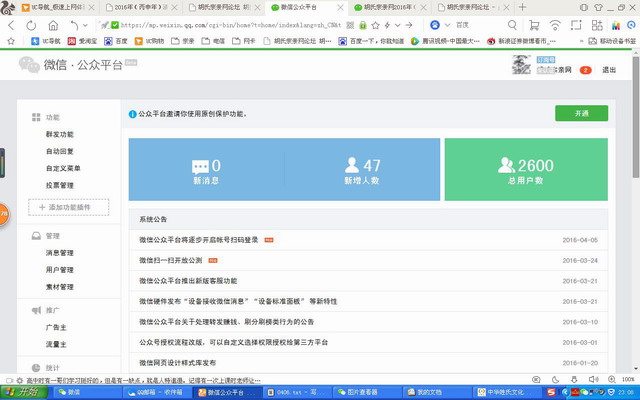This screenshot has width=640, height=400.
Task: Switch to the UC导航 tab
Action: coord(57,7)
